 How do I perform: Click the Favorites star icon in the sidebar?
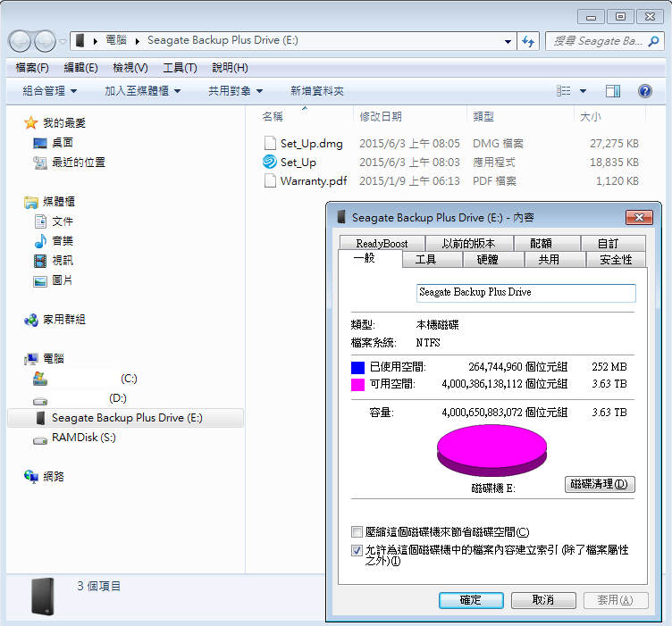pos(31,123)
